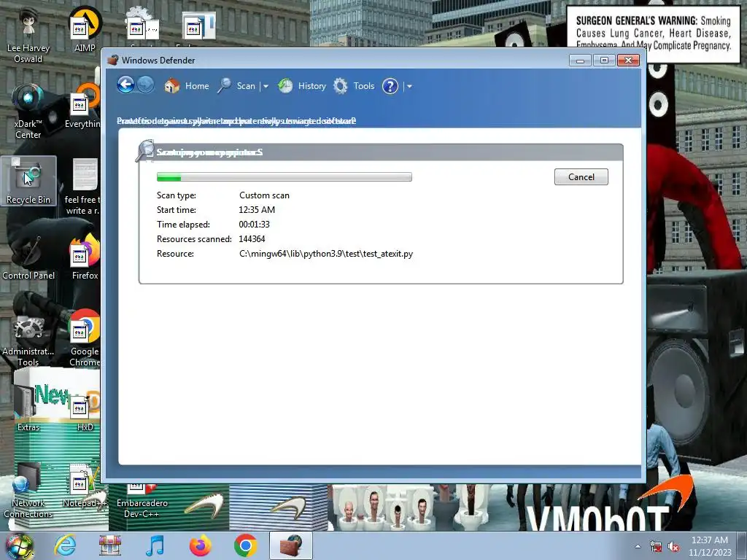Image resolution: width=747 pixels, height=560 pixels.
Task: Click the muted volume tray icon
Action: click(673, 547)
